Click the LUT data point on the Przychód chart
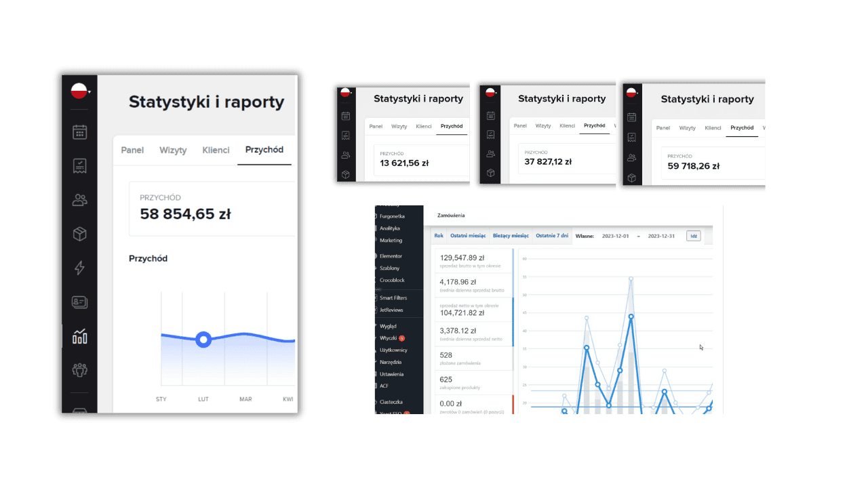Screen dimensions: 868x488 pos(203,340)
